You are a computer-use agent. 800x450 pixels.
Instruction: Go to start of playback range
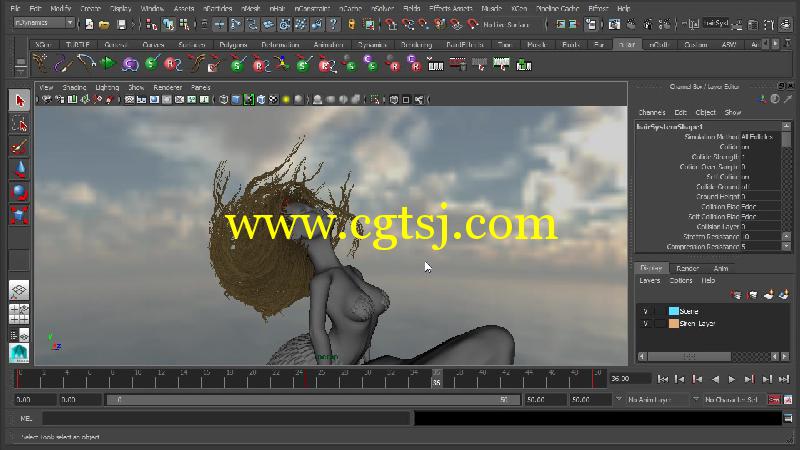coord(662,379)
